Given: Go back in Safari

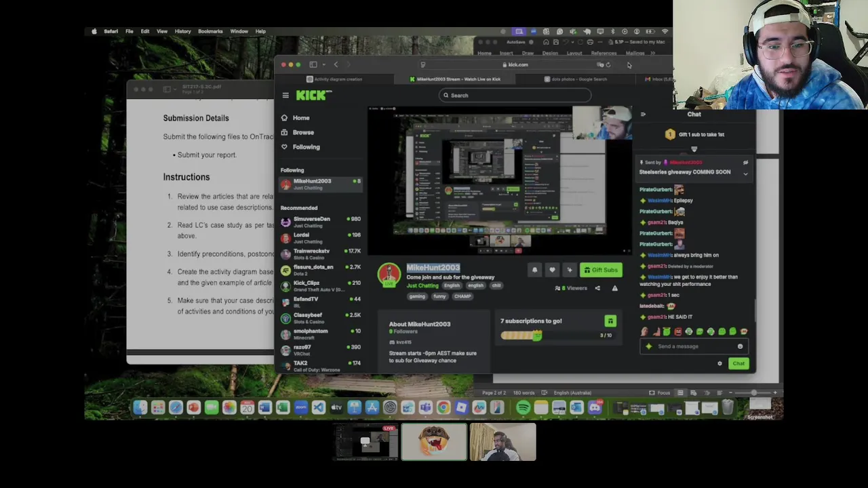Looking at the screenshot, I should 336,64.
